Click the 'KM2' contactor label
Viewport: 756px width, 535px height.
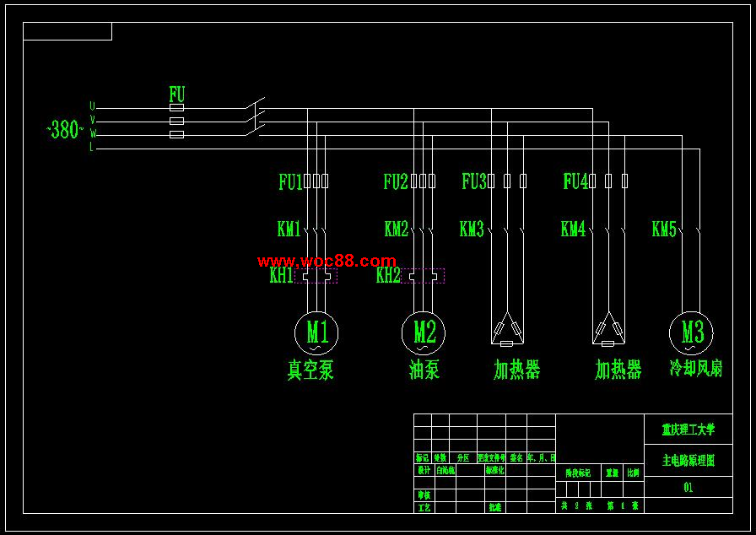pyautogui.click(x=397, y=229)
